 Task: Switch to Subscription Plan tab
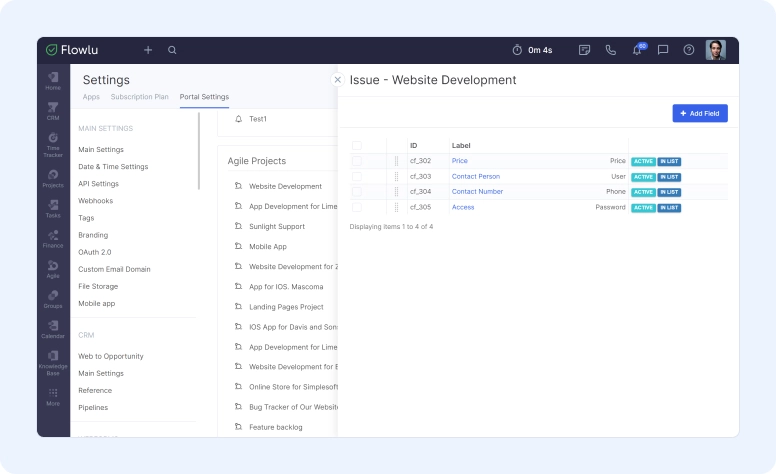point(140,97)
